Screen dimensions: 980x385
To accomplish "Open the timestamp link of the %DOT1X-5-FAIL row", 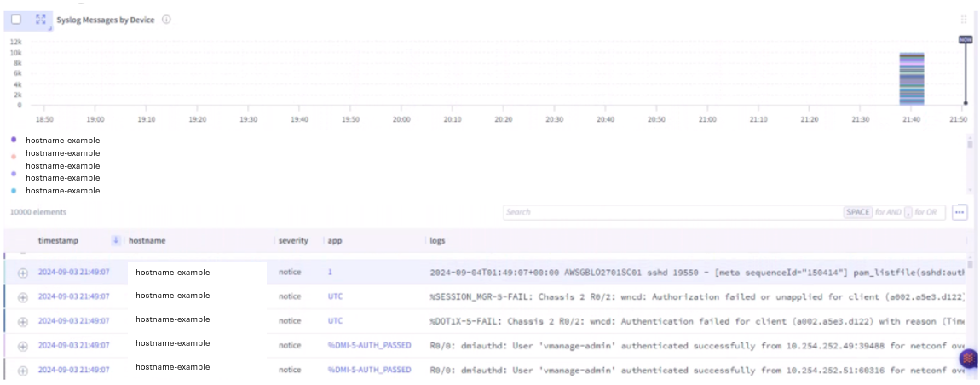I will click(74, 320).
